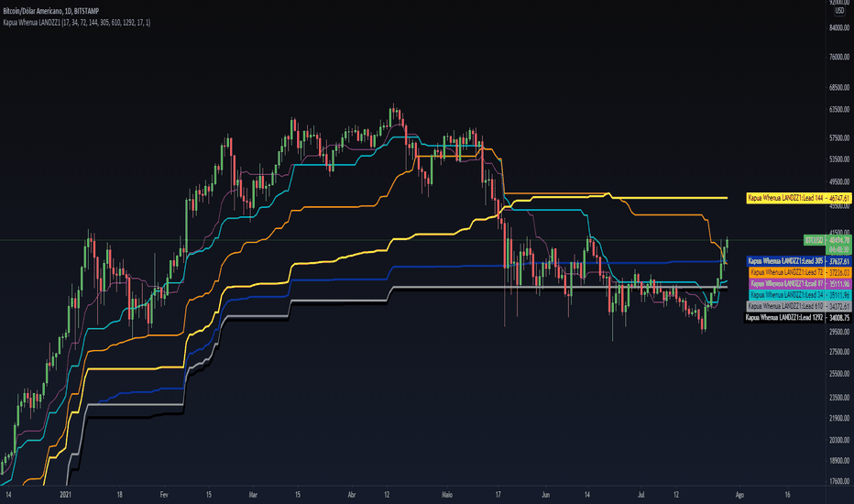Click the Mar label on time axis
Viewport: 854px width, 504px height.
point(253,495)
